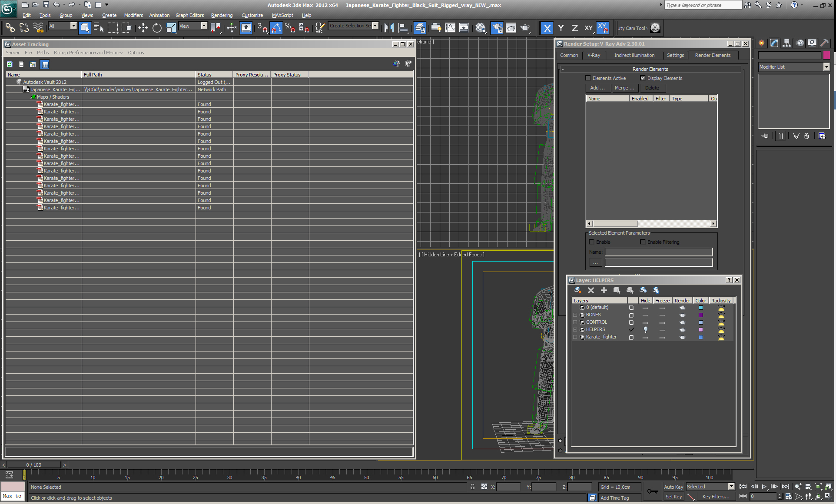Restrict transform to Y axis

561,28
